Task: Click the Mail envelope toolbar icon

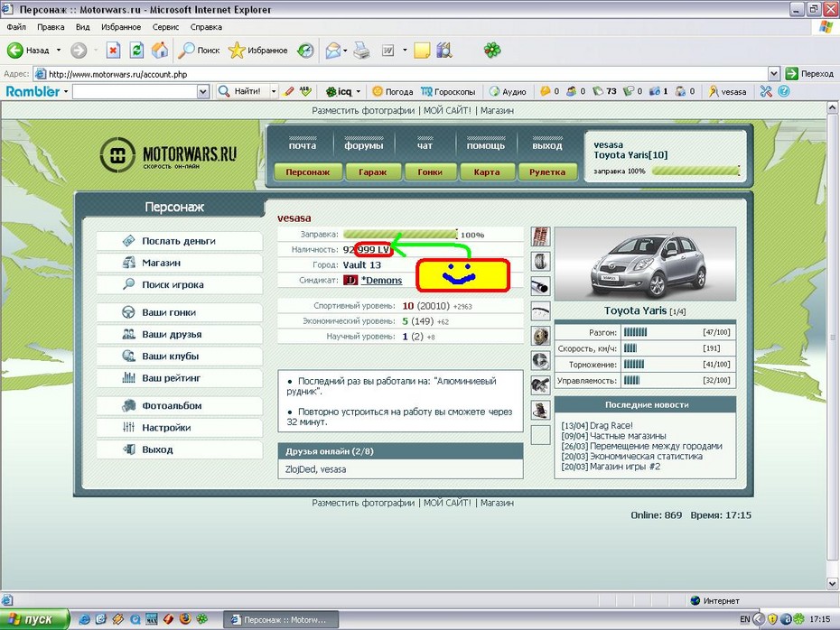Action: pyautogui.click(x=333, y=51)
